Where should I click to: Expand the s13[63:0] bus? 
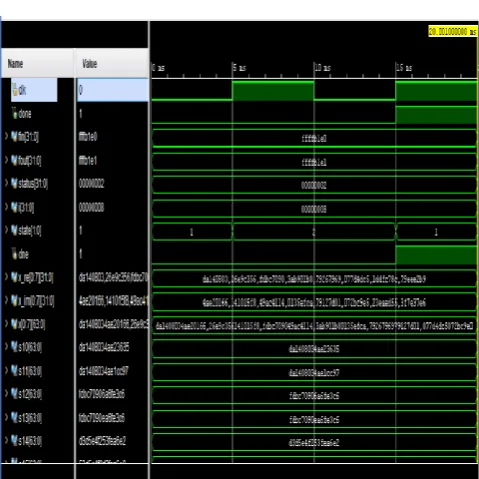pos(6,417)
